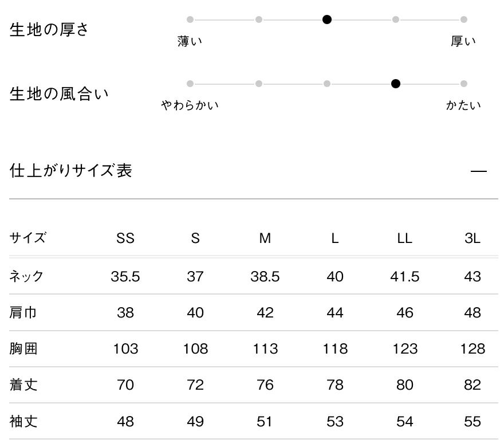
Task: Select the 3L size column header
Action: [472, 238]
